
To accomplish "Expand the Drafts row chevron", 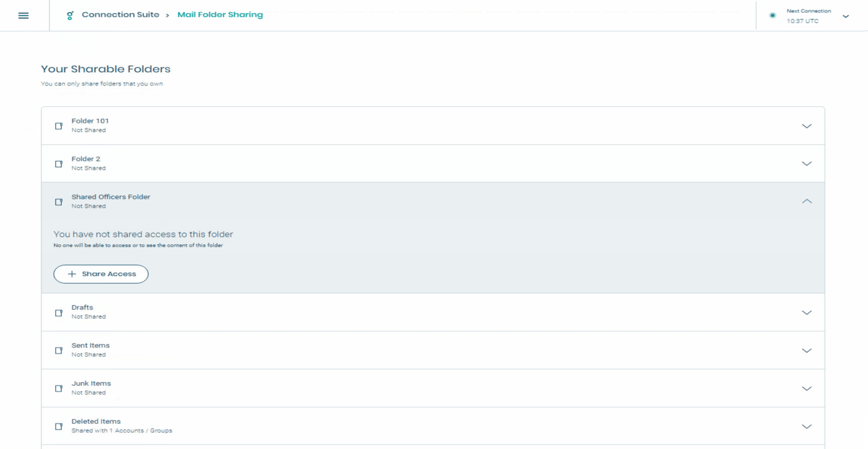I will 806,313.
